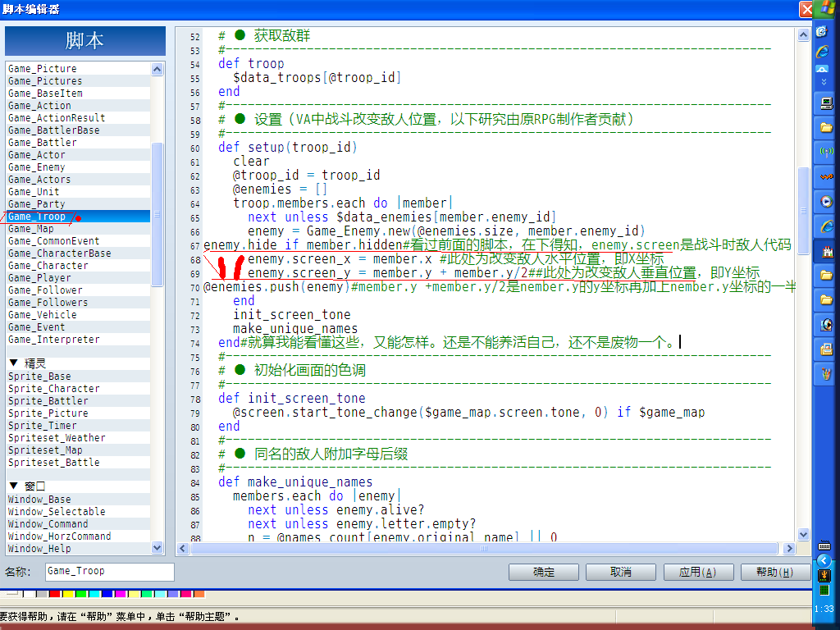
Task: Click the script list down arrow
Action: pyautogui.click(x=157, y=547)
